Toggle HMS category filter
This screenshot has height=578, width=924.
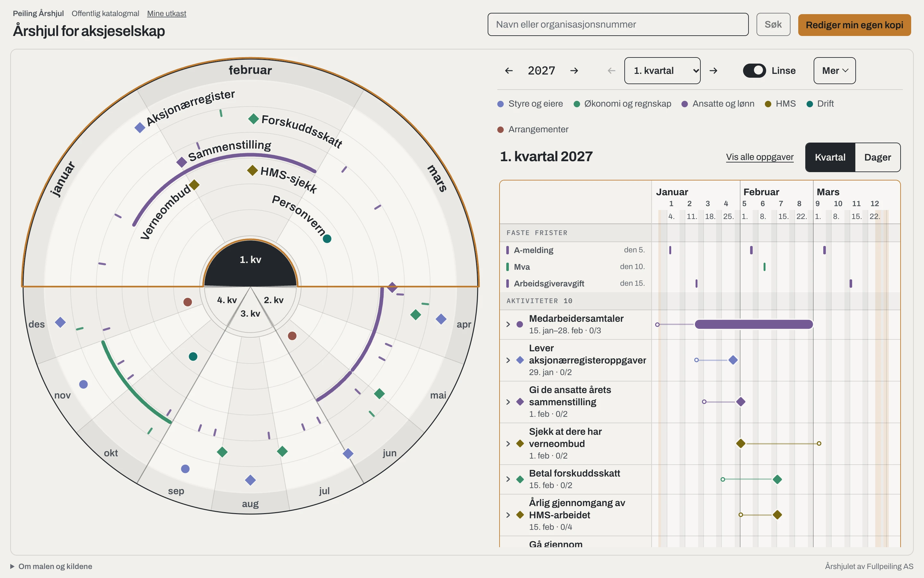click(781, 104)
